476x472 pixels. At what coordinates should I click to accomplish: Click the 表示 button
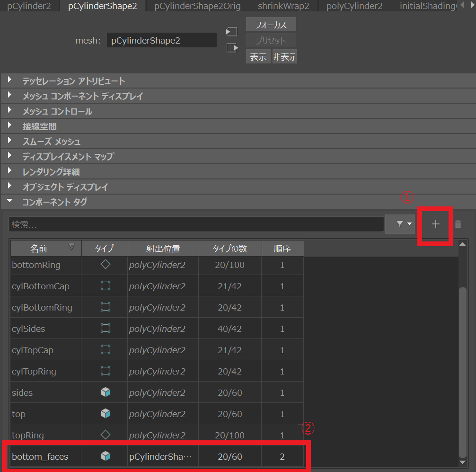tap(258, 57)
